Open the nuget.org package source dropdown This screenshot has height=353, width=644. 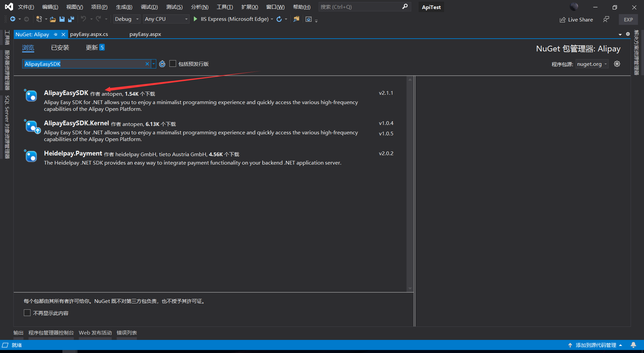pos(592,64)
